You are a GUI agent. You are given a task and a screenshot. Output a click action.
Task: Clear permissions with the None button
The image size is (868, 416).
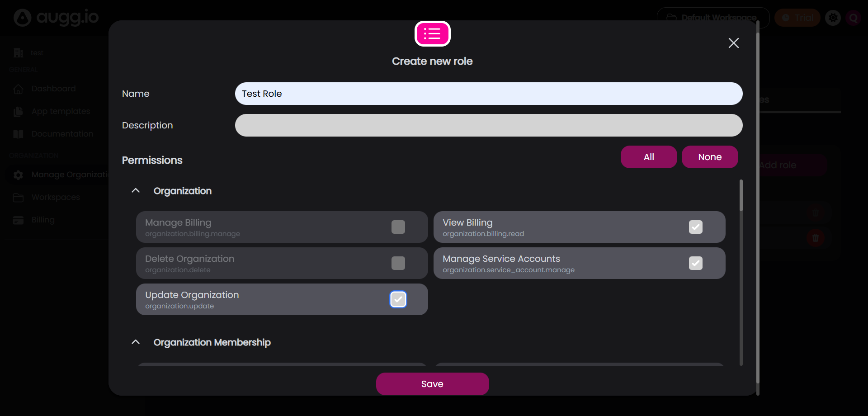point(709,157)
